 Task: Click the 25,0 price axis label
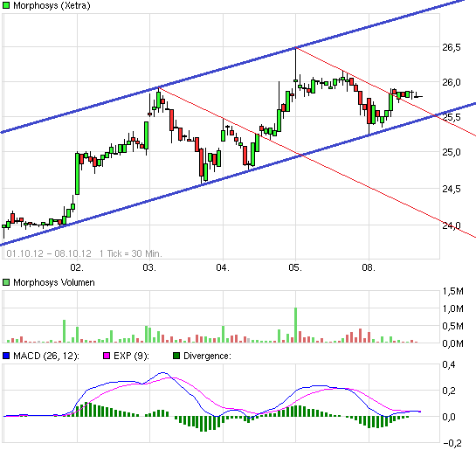click(x=452, y=152)
